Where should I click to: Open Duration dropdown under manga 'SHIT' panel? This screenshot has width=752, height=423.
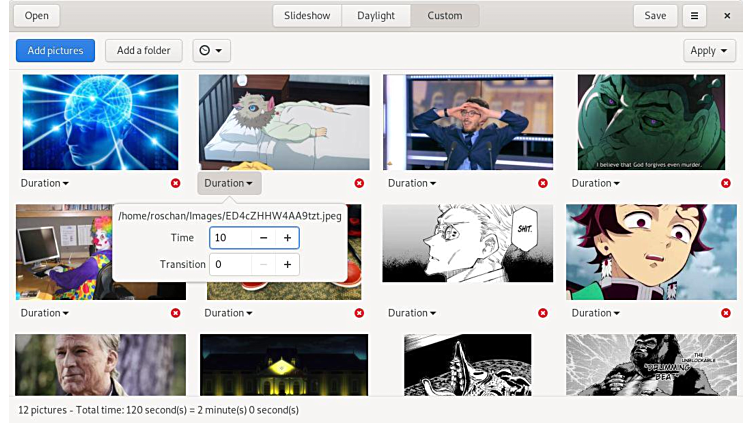412,313
